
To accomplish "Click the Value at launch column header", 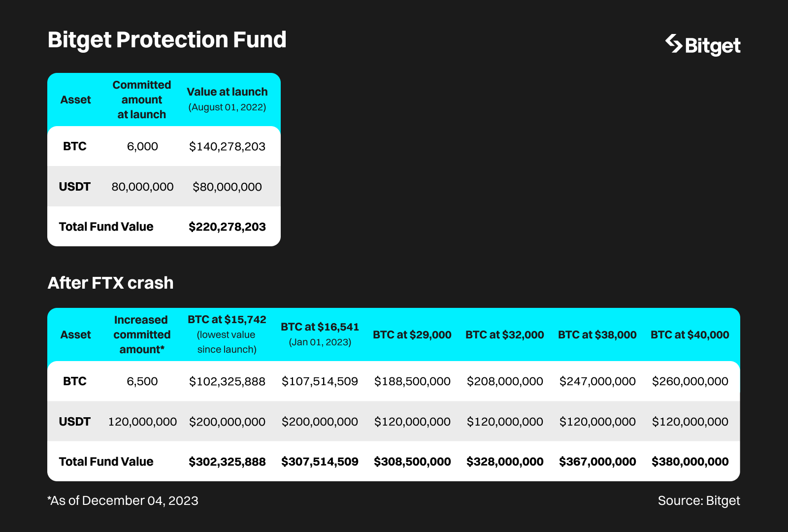I will pos(227,99).
